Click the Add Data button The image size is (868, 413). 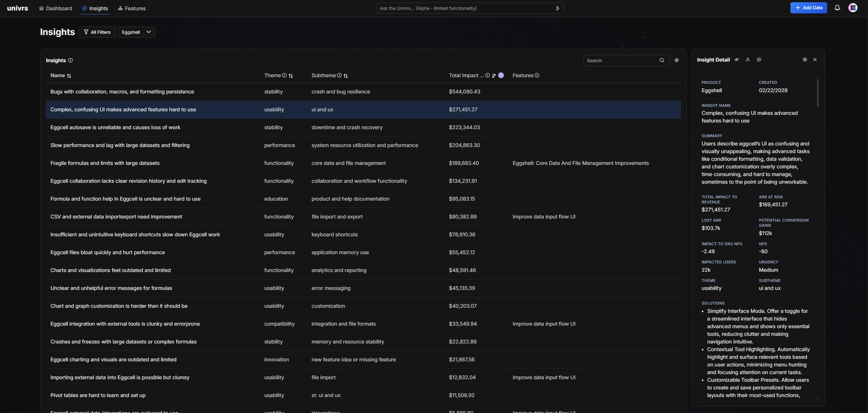[x=808, y=8]
